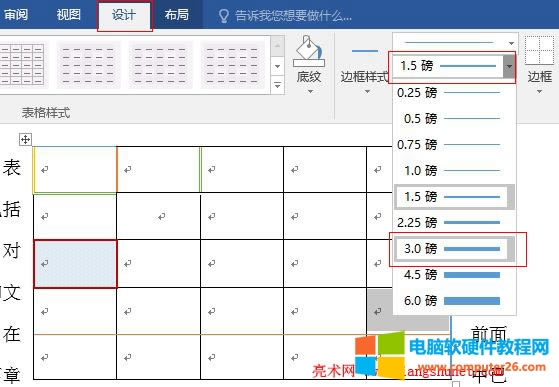Click the lightbulb tell-me icon

[x=224, y=16]
